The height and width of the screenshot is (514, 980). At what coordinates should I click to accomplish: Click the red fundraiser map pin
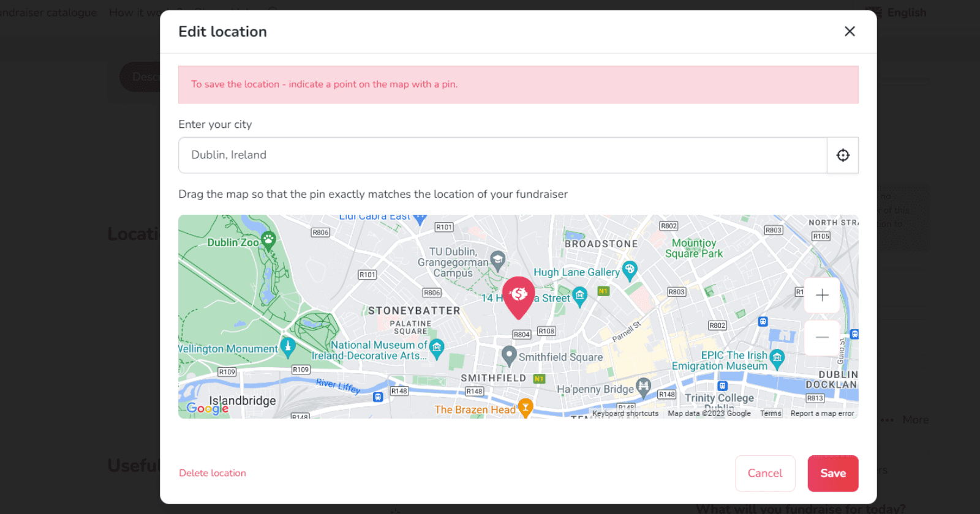coord(518,297)
